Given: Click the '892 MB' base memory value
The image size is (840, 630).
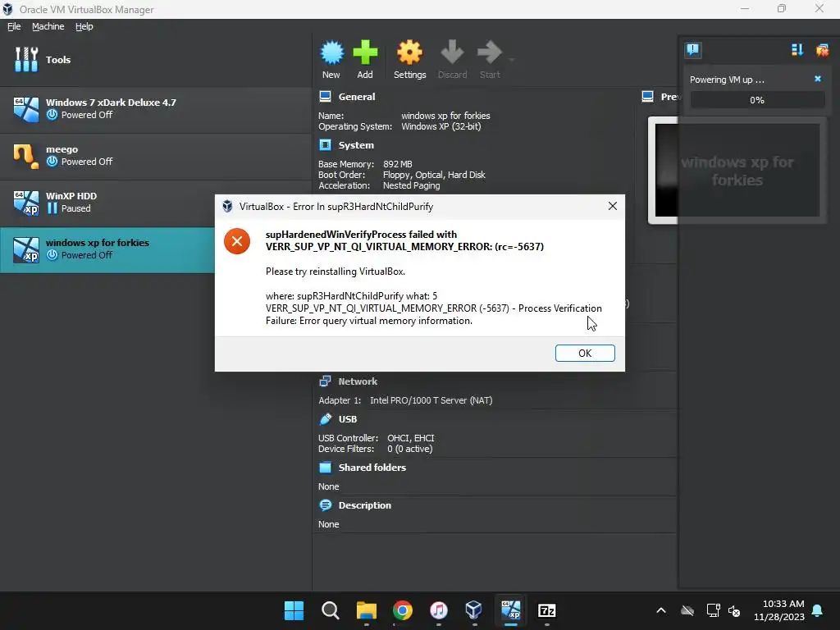Looking at the screenshot, I should pyautogui.click(x=398, y=164).
